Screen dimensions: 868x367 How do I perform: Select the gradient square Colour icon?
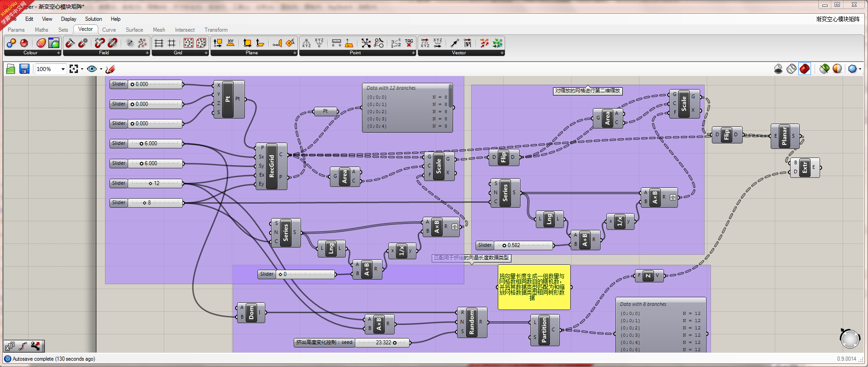pos(54,43)
